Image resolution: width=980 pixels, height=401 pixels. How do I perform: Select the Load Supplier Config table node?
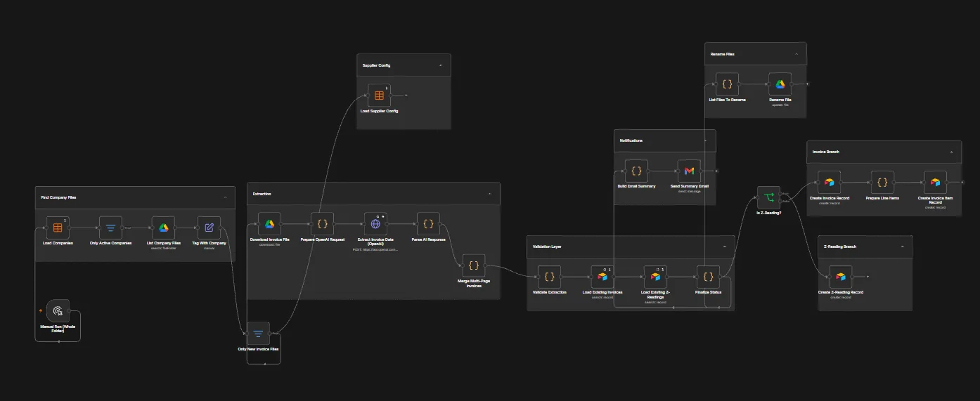coord(379,96)
